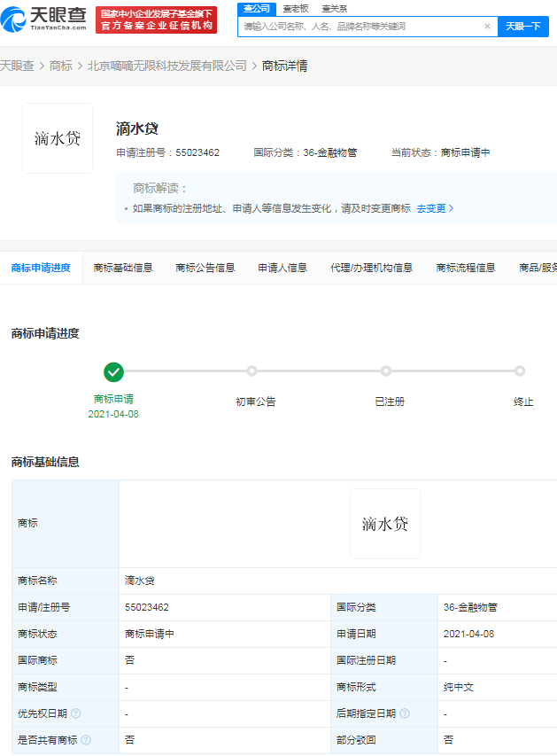This screenshot has width=557, height=756.
Task: Click the 终止 progress step circle
Action: pos(520,371)
